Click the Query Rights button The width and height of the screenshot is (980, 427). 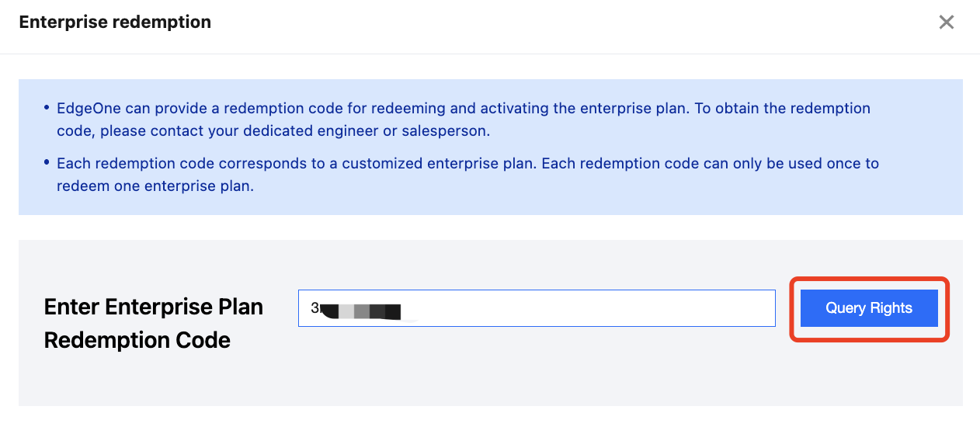pyautogui.click(x=869, y=308)
